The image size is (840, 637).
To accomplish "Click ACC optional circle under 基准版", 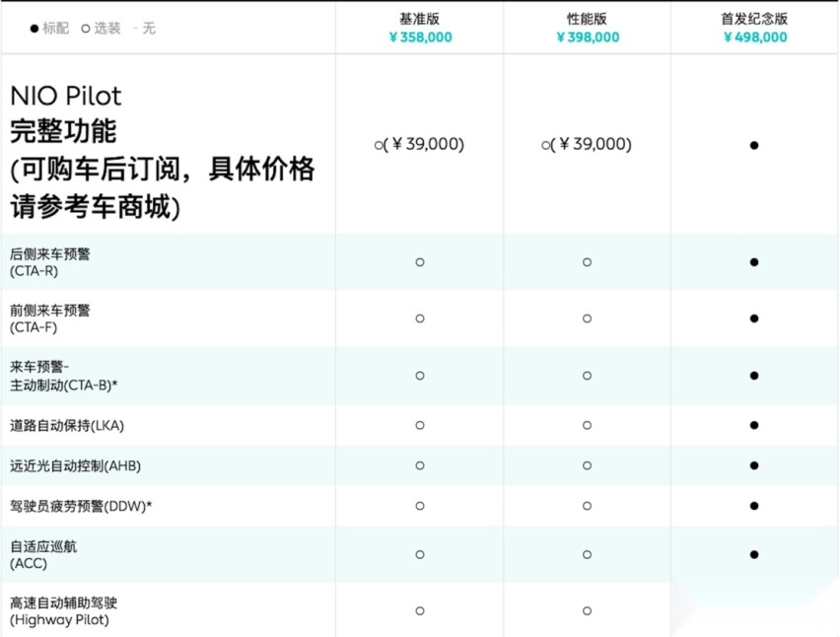I will pos(420,554).
